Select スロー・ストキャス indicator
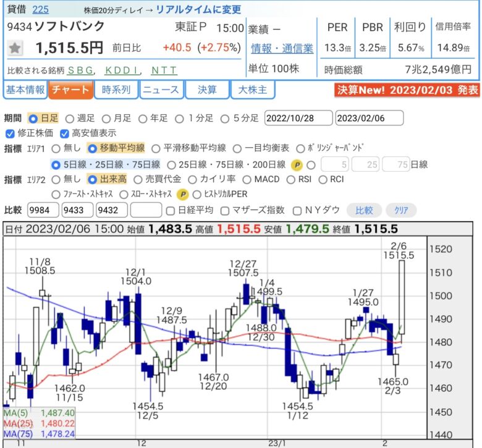The height and width of the screenshot is (448, 482). [x=124, y=194]
